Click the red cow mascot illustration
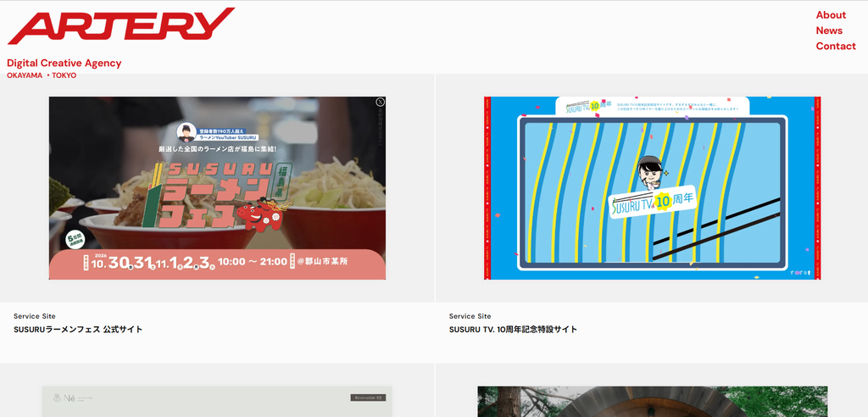868x417 pixels. click(262, 214)
